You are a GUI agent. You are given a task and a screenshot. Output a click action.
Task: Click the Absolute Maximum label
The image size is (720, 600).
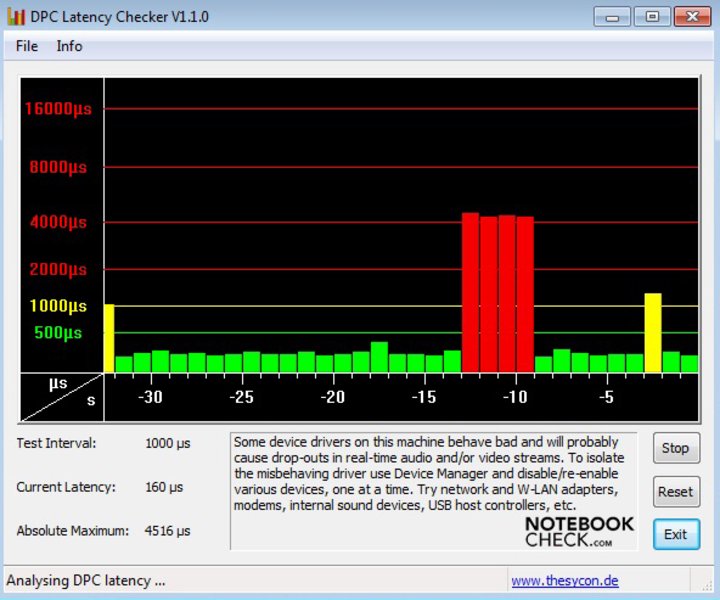coord(73,531)
